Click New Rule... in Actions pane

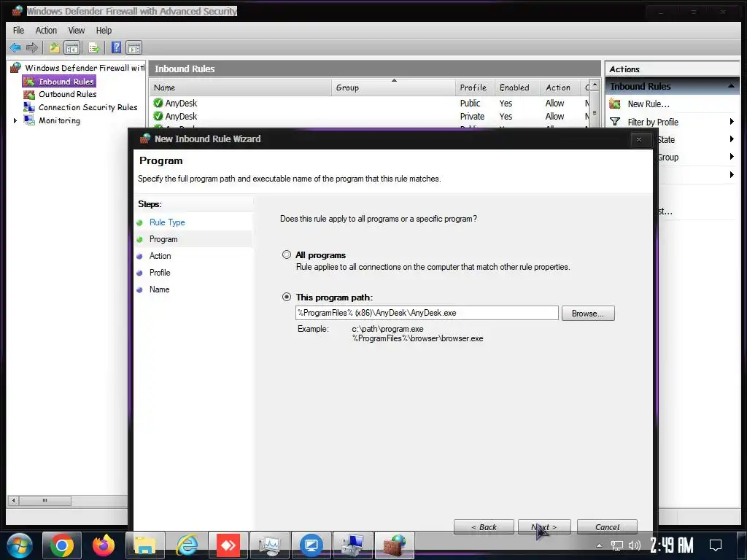649,104
